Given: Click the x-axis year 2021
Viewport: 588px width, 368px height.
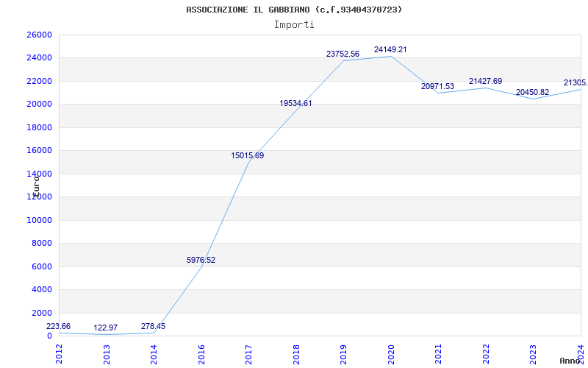Looking at the screenshot, I should coord(439,354).
